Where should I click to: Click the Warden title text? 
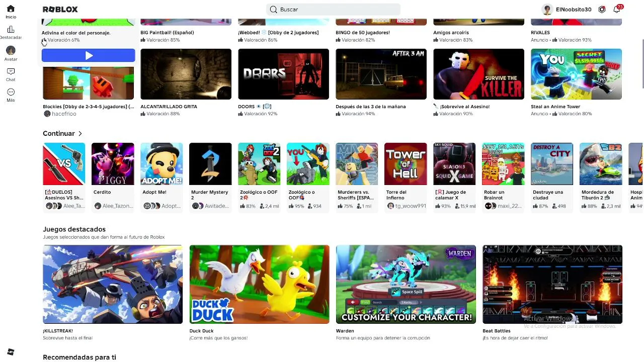pos(345,331)
